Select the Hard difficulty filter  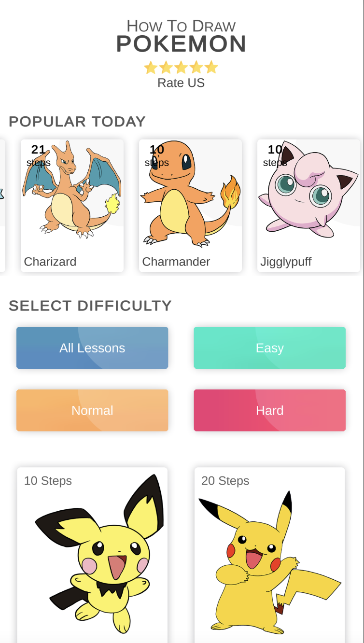269,410
